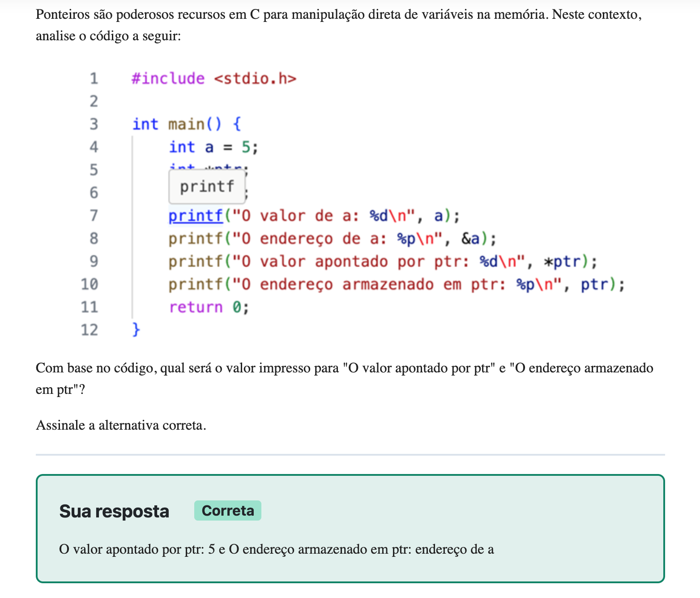Click the 'Assinale a alternativa correta' text
This screenshot has height=598, width=700.
pos(121,425)
